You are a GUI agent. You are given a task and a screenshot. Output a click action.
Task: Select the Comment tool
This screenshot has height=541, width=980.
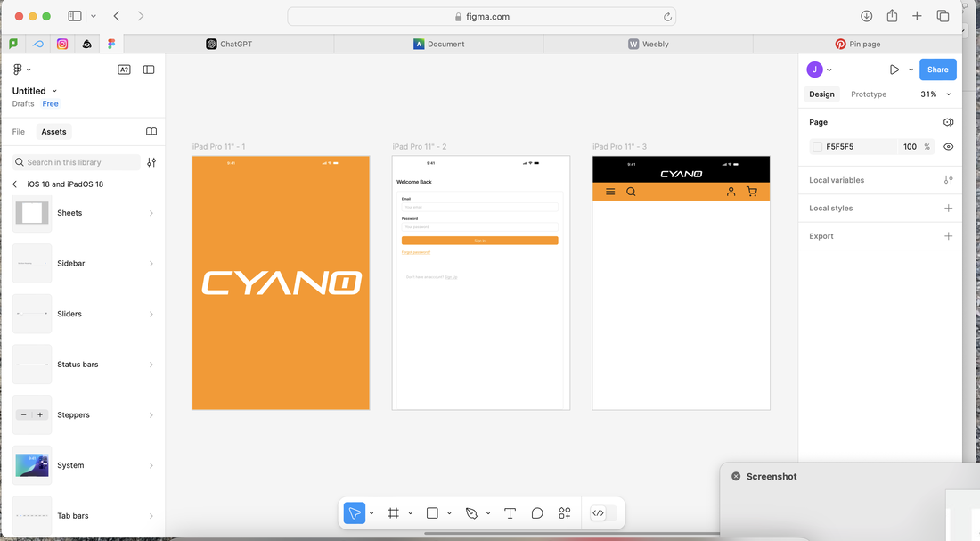[537, 513]
